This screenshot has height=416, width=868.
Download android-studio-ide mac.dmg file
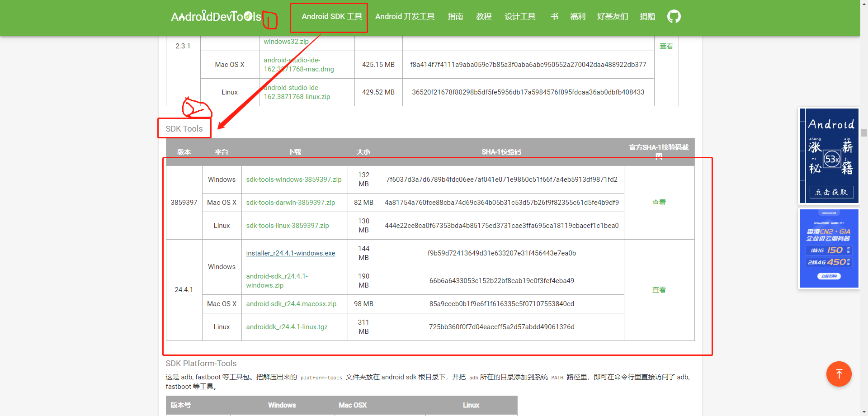(x=299, y=65)
